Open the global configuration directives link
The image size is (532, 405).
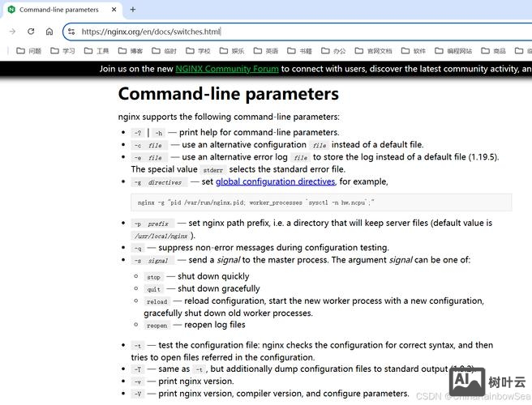coord(275,181)
